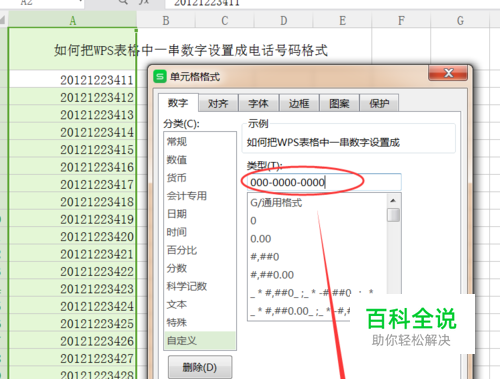The height and width of the screenshot is (379, 500).
Task: Click cell containing 20121223415
Action: [73, 149]
